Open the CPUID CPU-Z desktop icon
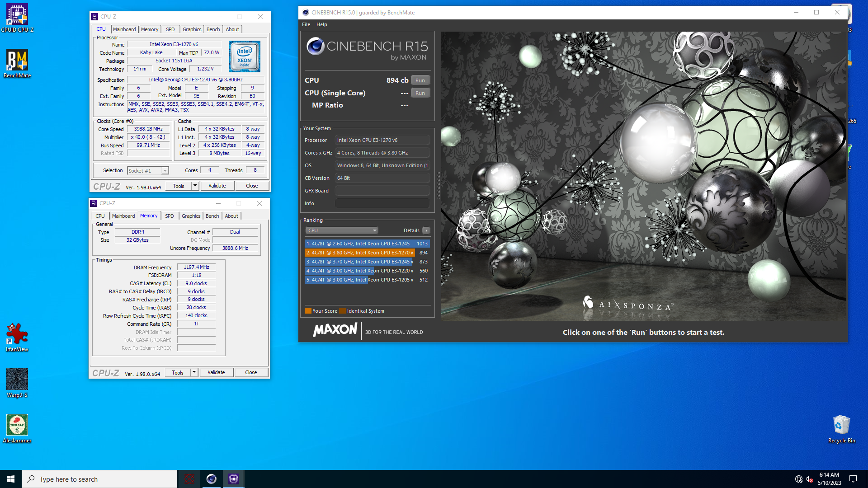 coord(17,18)
